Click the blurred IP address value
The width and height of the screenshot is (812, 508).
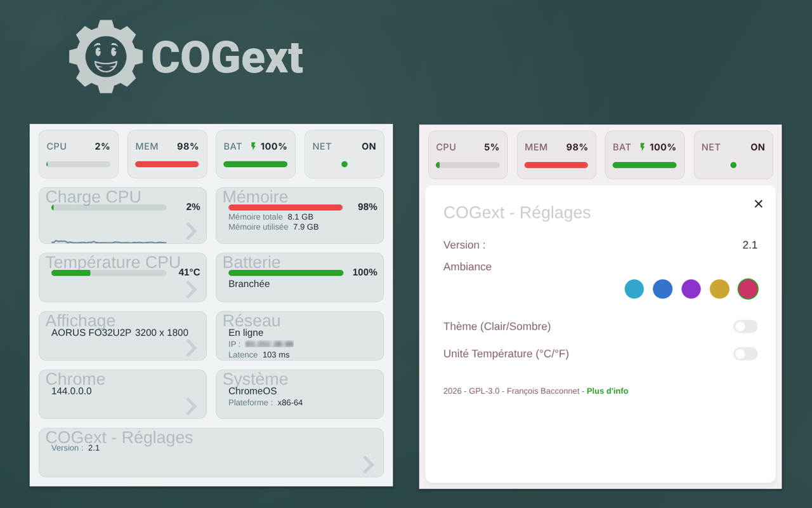(x=269, y=344)
